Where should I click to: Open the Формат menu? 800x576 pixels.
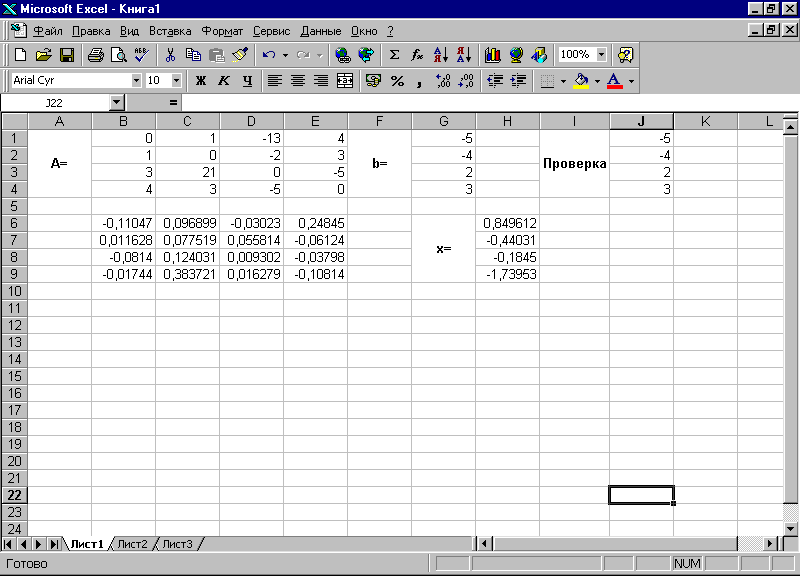pos(222,31)
